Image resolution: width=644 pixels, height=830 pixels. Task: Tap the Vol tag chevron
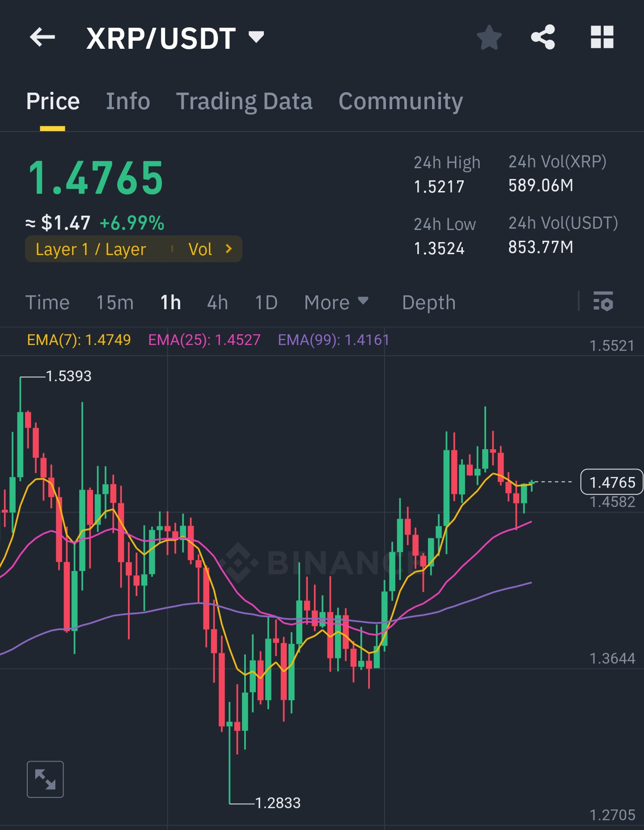pyautogui.click(x=229, y=249)
